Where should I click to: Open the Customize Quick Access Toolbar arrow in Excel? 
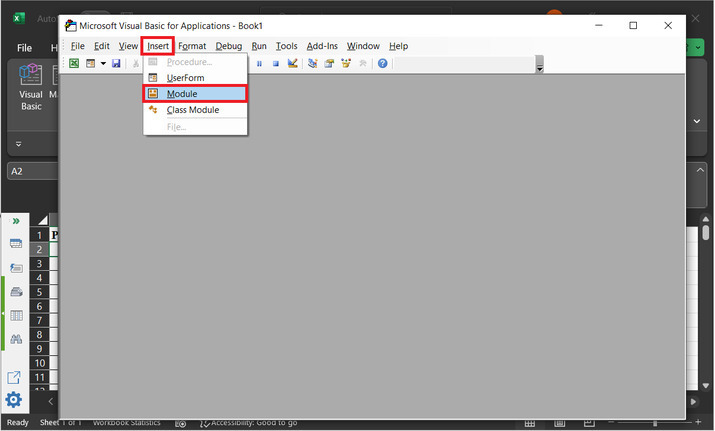coord(19,144)
